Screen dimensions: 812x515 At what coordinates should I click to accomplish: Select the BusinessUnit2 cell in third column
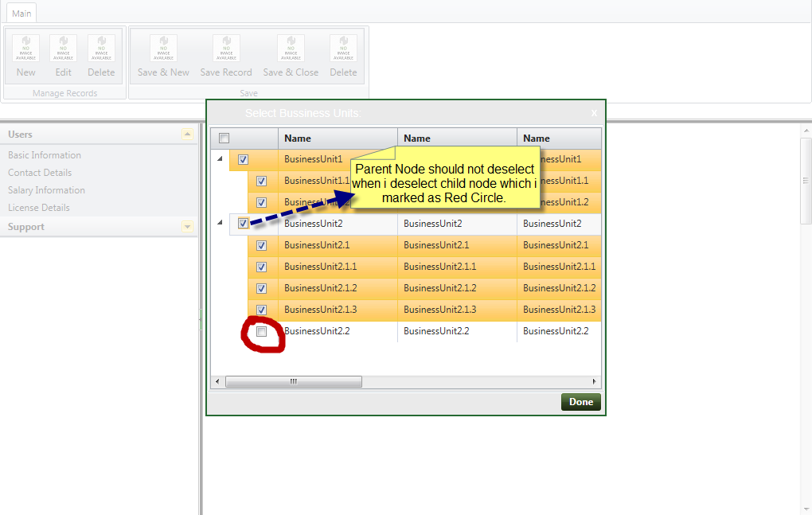pyautogui.click(x=560, y=224)
